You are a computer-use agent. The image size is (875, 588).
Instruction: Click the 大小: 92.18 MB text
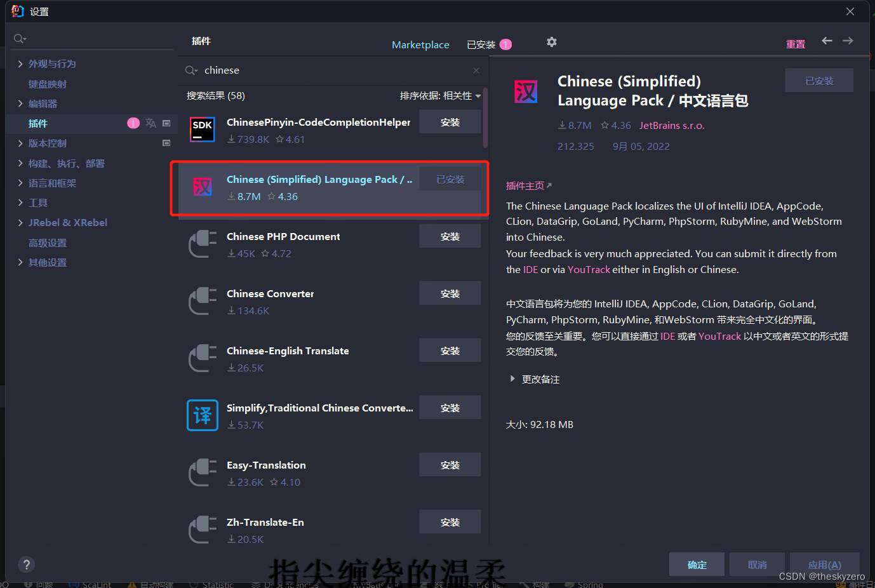click(x=540, y=424)
